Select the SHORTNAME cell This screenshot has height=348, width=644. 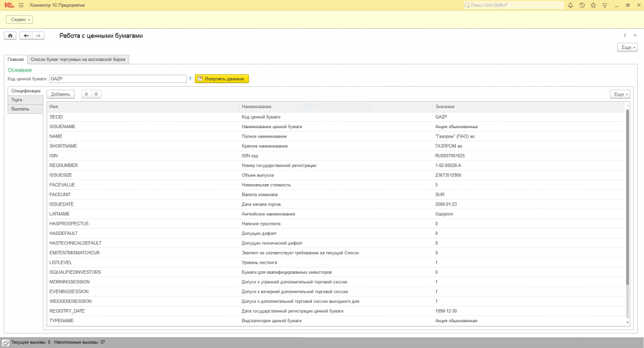[x=143, y=146]
